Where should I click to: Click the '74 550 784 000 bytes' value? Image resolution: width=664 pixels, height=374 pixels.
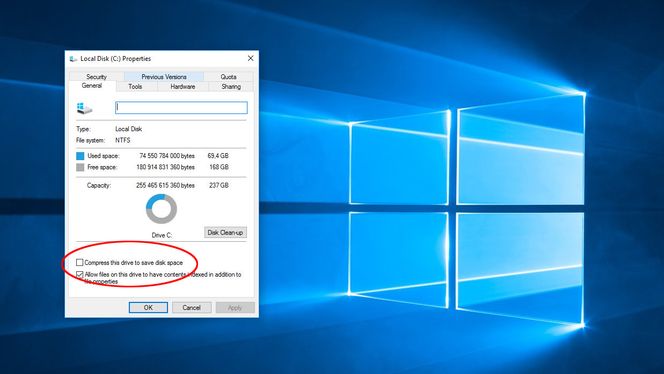(167, 156)
